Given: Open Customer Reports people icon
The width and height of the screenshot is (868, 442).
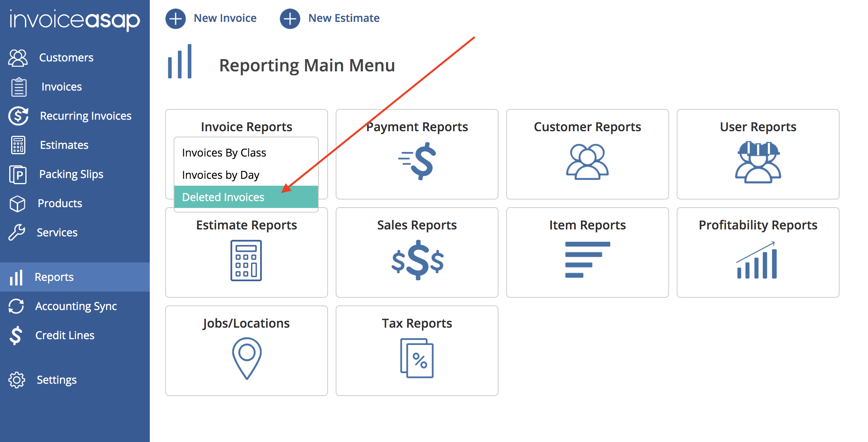Looking at the screenshot, I should pos(587,162).
